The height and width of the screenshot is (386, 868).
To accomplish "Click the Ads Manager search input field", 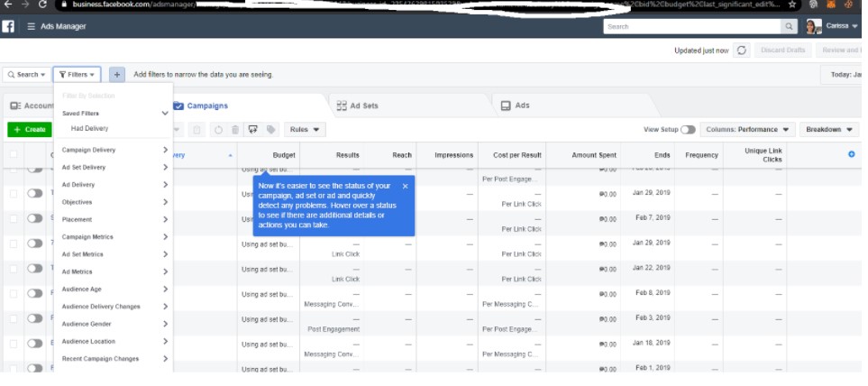I will coord(692,26).
